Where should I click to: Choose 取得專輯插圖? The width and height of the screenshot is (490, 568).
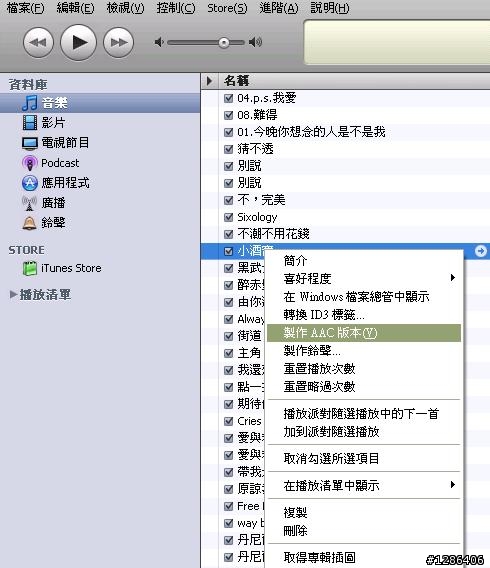tap(364, 557)
